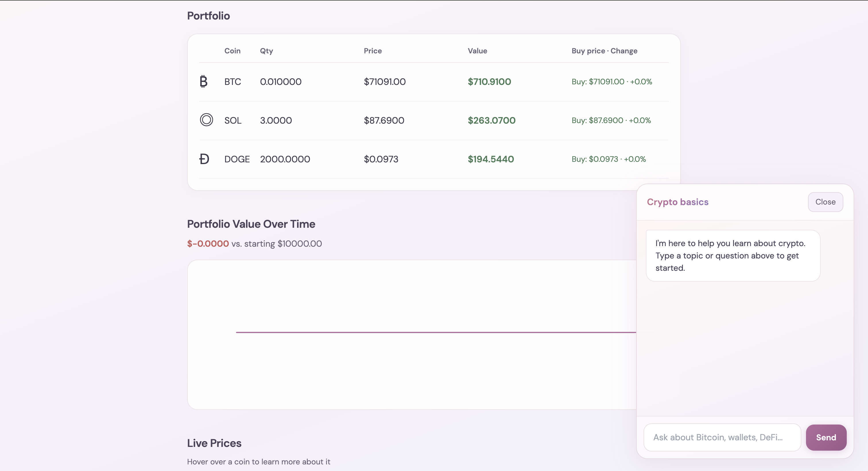Click the Value column header

click(x=477, y=51)
